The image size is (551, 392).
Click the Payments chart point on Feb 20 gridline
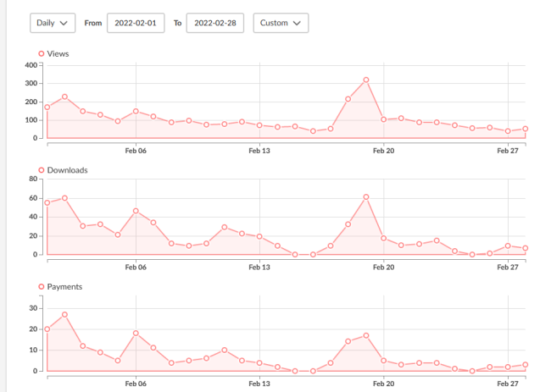coord(384,361)
